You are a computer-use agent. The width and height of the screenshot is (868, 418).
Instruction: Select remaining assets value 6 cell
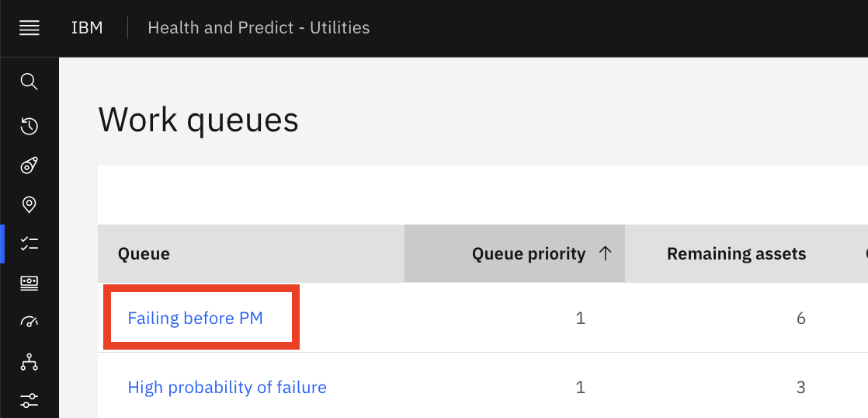800,319
